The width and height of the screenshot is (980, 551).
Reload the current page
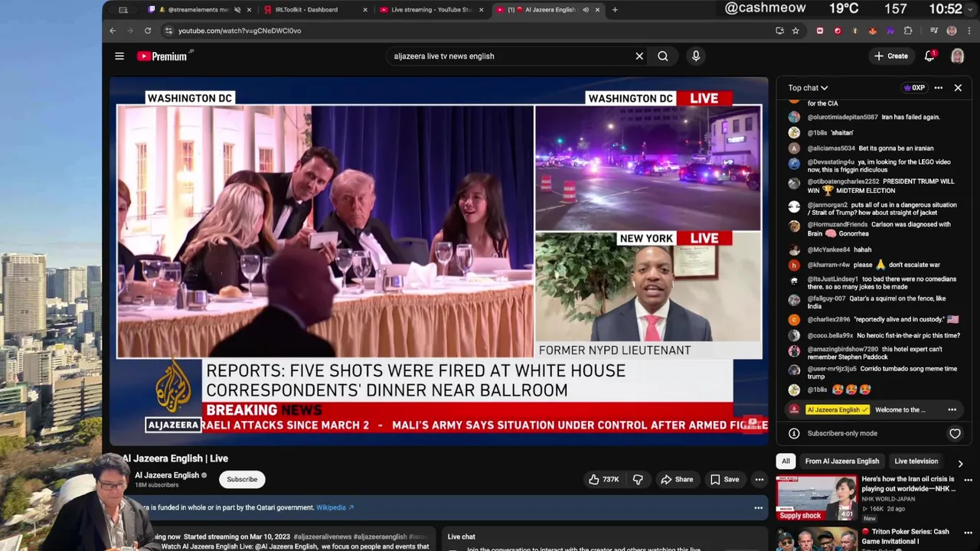coord(148,31)
